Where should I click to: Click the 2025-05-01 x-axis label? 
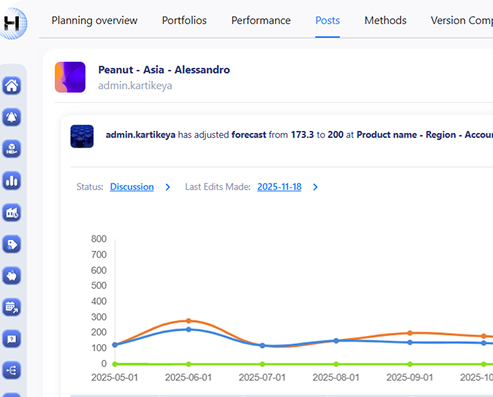[x=115, y=377]
